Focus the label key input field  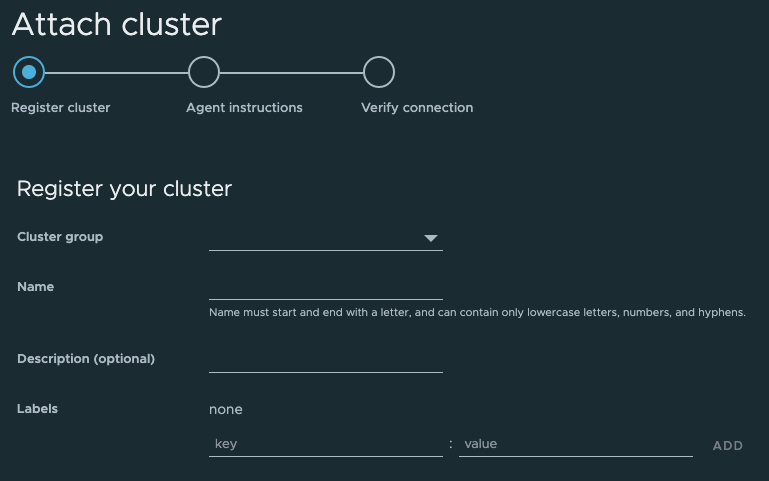pyautogui.click(x=325, y=444)
